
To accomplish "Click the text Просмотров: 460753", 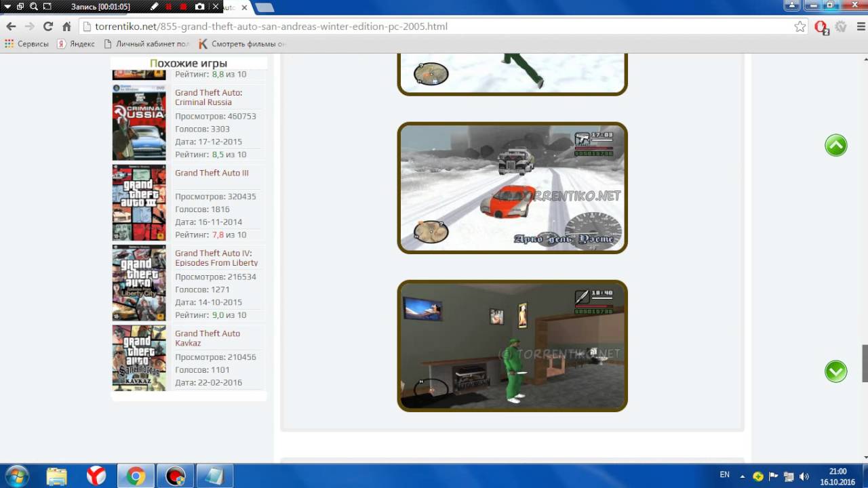I will tap(216, 116).
